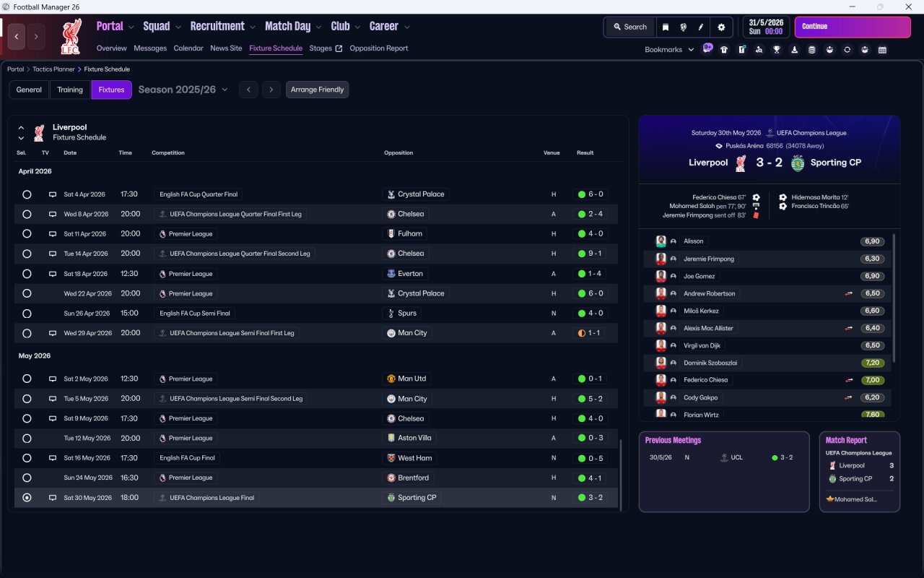Click the pencil notes icon
Viewport: 924px width, 578px height.
(700, 27)
